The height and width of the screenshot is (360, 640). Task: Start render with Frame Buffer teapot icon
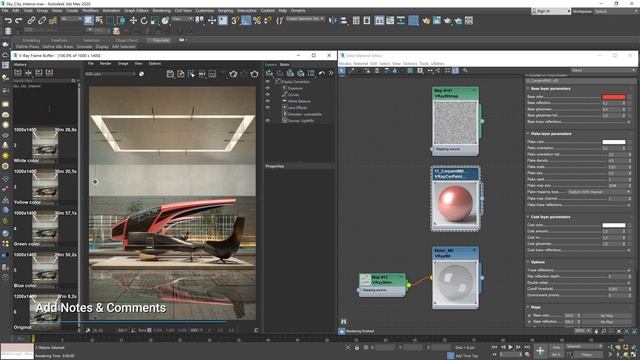(x=254, y=74)
